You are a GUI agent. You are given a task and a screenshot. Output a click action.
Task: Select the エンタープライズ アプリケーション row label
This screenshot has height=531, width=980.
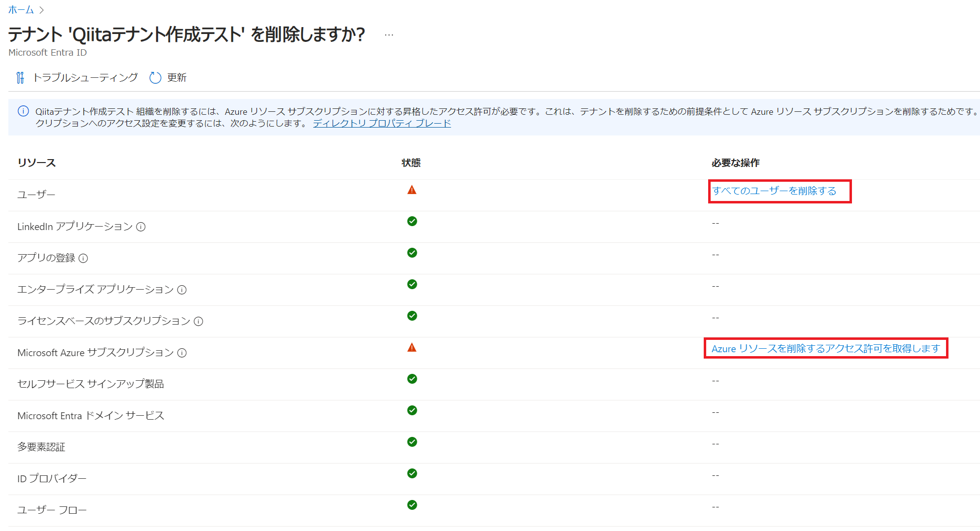[96, 289]
